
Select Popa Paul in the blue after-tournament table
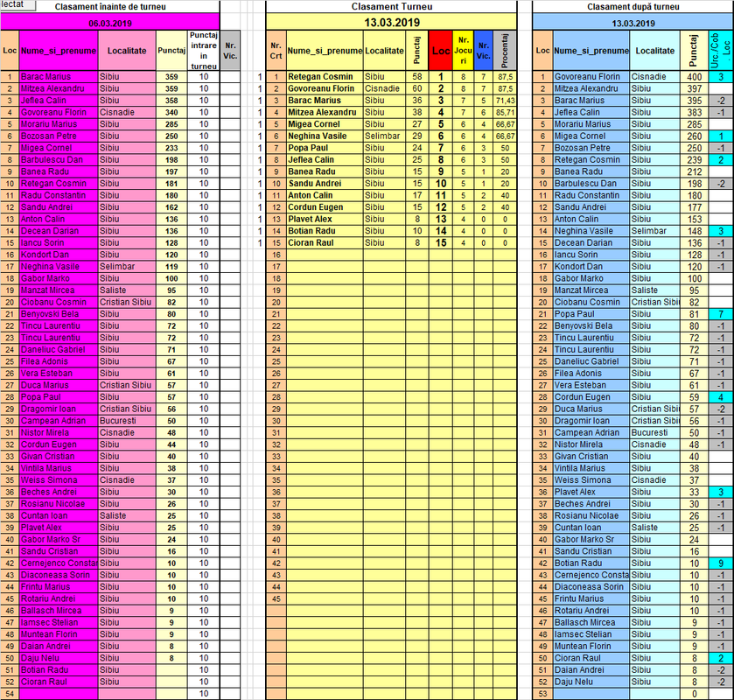pyautogui.click(x=591, y=314)
